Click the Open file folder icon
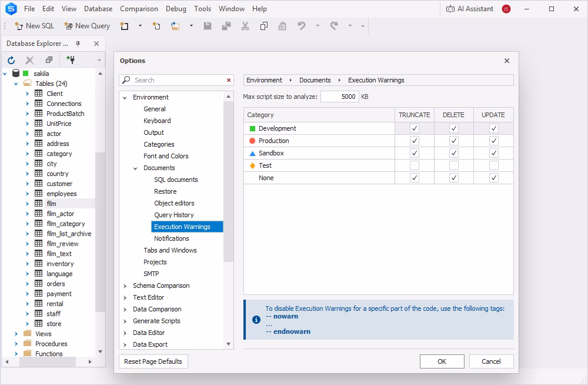 coord(175,25)
